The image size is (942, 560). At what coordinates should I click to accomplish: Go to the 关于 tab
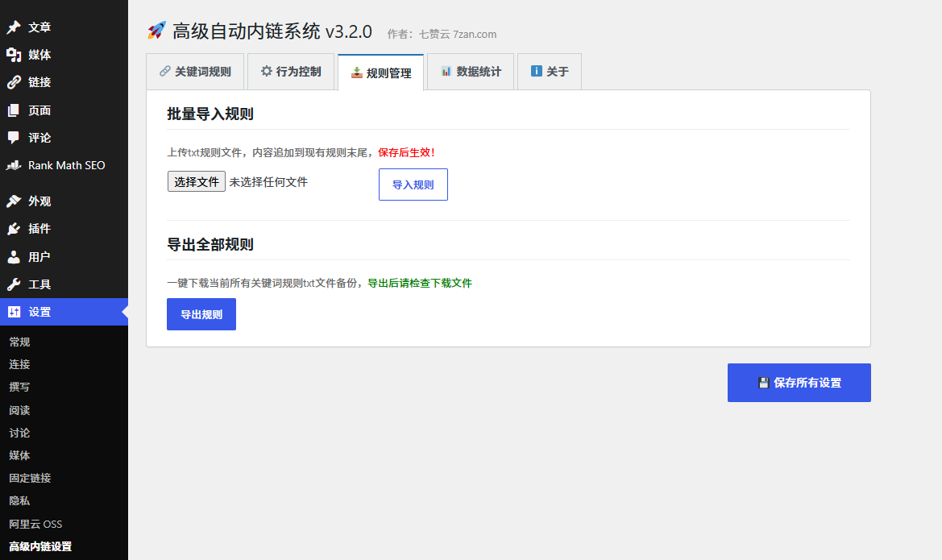click(x=549, y=72)
